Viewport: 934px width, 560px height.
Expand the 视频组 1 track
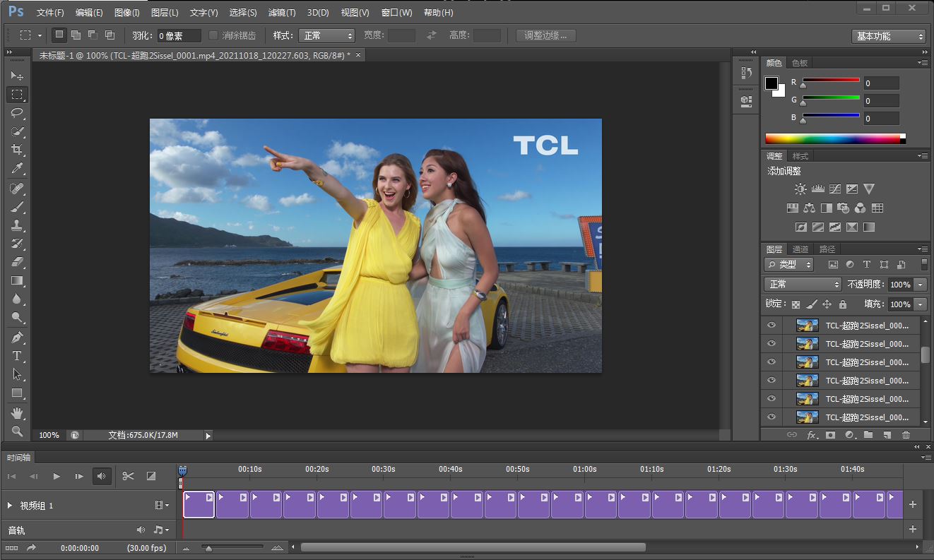tap(10, 506)
